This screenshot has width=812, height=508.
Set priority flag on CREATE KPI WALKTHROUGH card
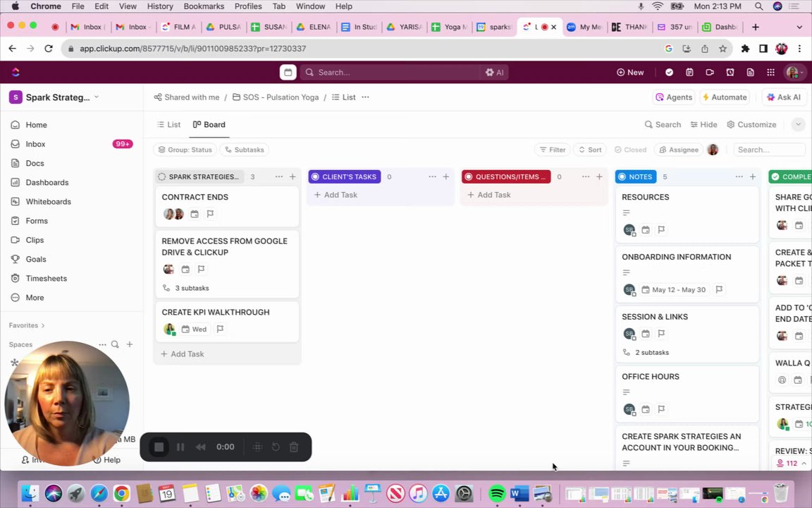coord(220,329)
